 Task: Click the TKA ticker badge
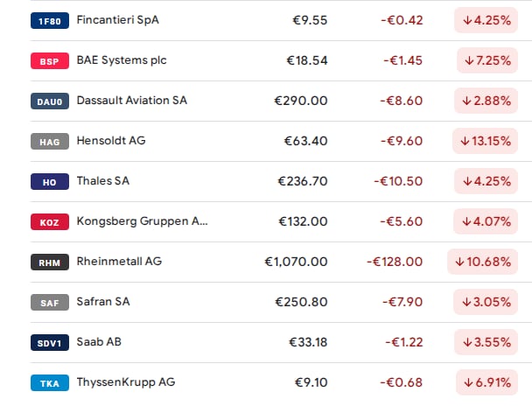(x=50, y=383)
